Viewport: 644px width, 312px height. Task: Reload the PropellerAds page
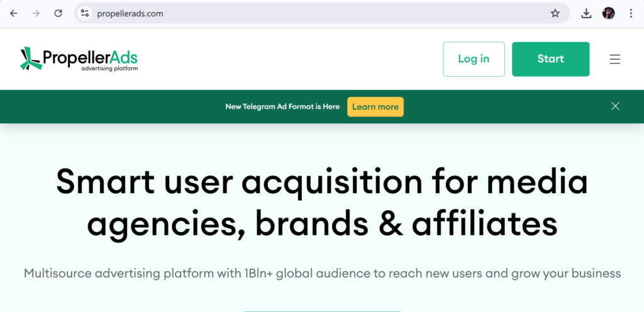point(58,14)
